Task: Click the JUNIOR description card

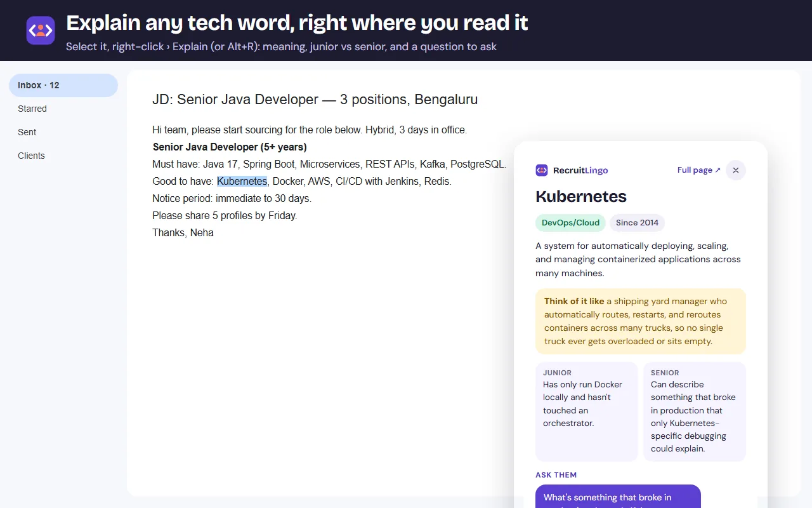Action: point(586,411)
